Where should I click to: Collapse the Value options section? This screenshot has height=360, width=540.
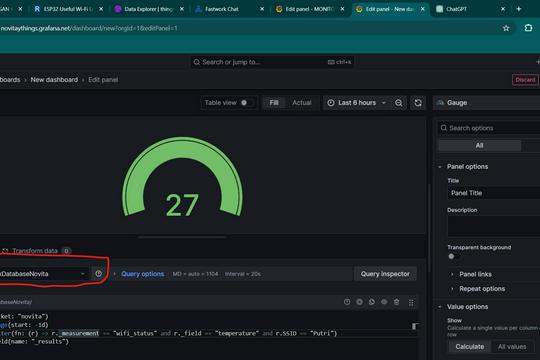point(467,307)
